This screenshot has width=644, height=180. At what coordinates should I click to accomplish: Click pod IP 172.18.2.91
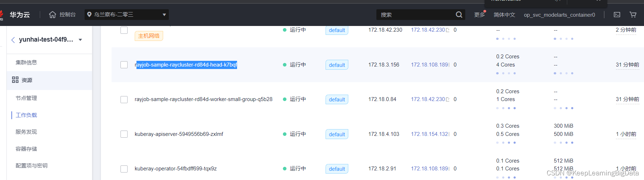382,169
